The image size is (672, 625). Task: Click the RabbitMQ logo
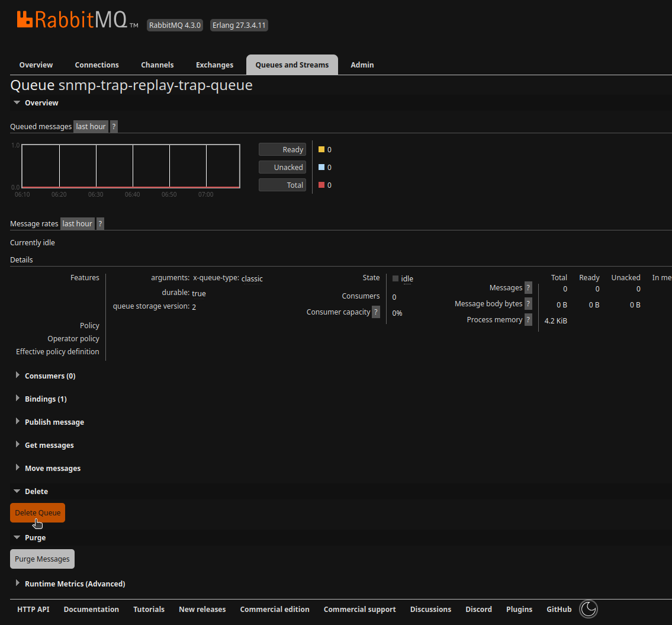77,20
